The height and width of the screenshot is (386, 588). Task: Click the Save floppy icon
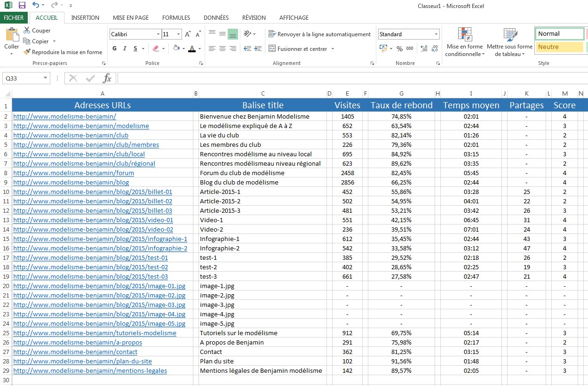tap(22, 6)
